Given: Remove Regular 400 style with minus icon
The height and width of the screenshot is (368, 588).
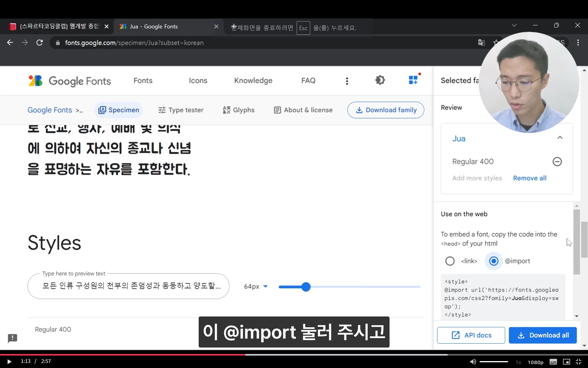Looking at the screenshot, I should click(x=557, y=162).
